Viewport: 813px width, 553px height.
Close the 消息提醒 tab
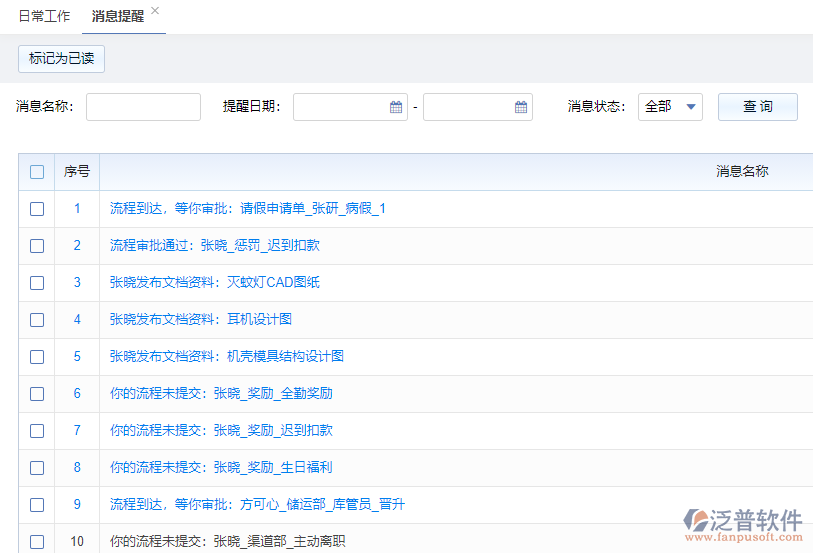coord(155,10)
